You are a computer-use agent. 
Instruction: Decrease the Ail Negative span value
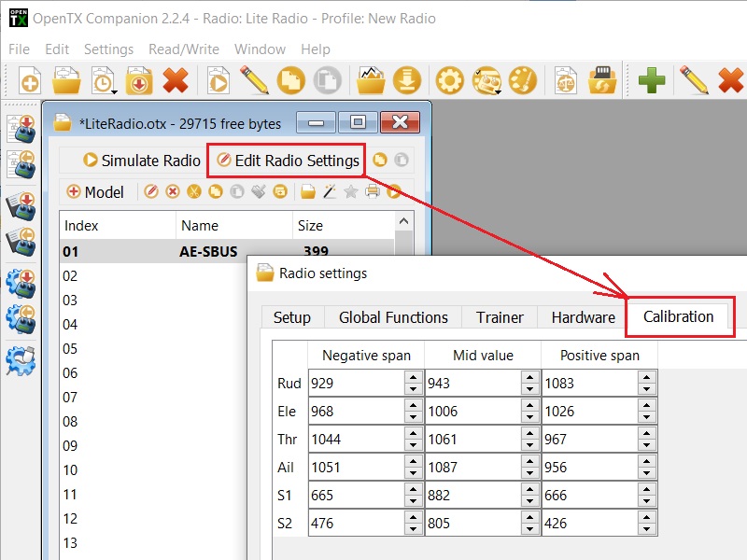(413, 473)
